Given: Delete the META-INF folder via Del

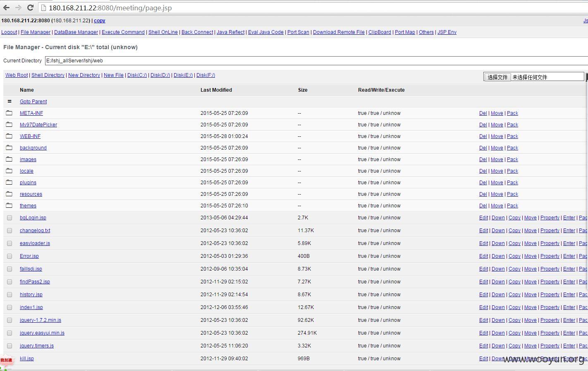Looking at the screenshot, I should [483, 113].
